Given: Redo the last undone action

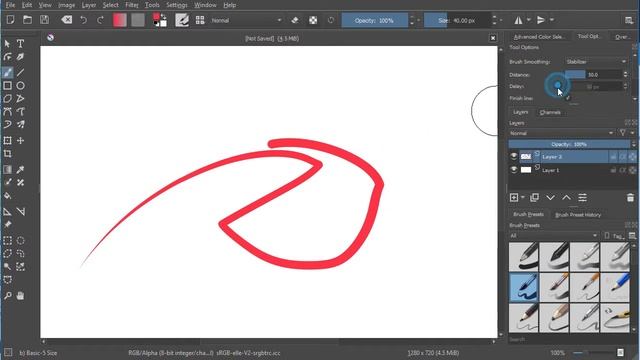Looking at the screenshot, I should click(x=100, y=20).
